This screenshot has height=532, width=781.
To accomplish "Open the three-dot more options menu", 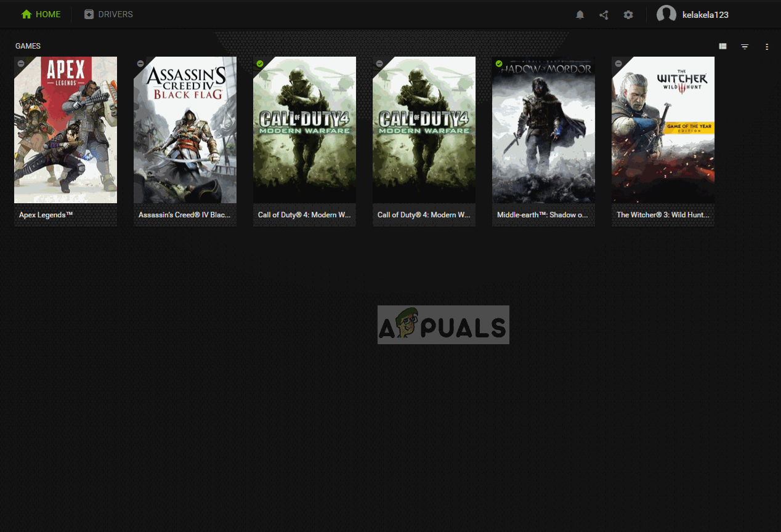I will point(767,46).
